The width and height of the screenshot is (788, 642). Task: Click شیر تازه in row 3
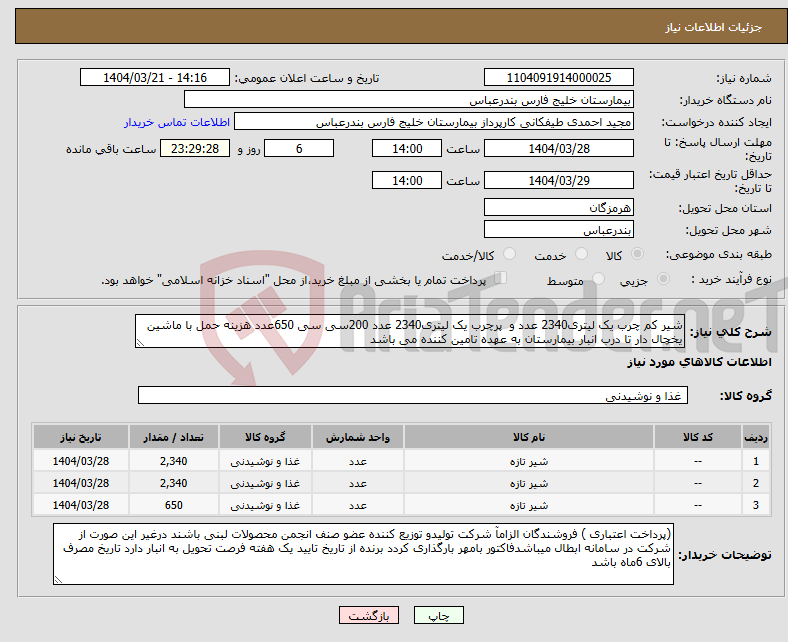[529, 505]
